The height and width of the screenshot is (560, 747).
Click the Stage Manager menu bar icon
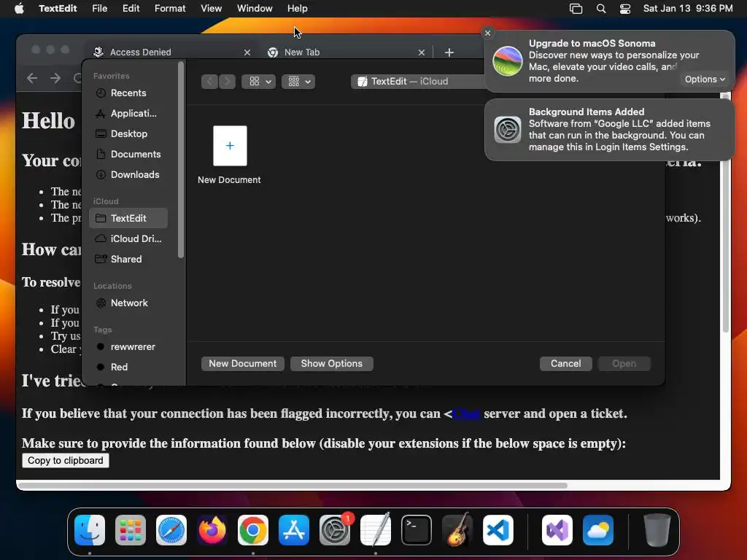coord(576,9)
